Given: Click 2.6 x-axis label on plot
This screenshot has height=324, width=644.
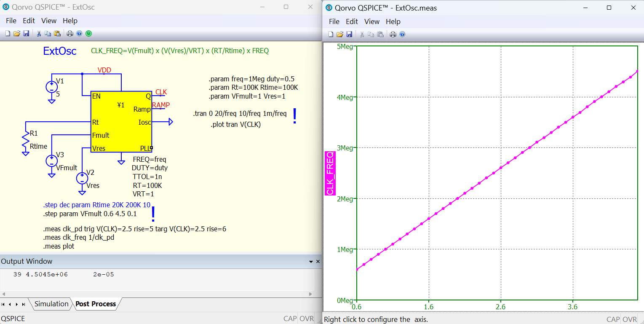Looking at the screenshot, I should [501, 306].
